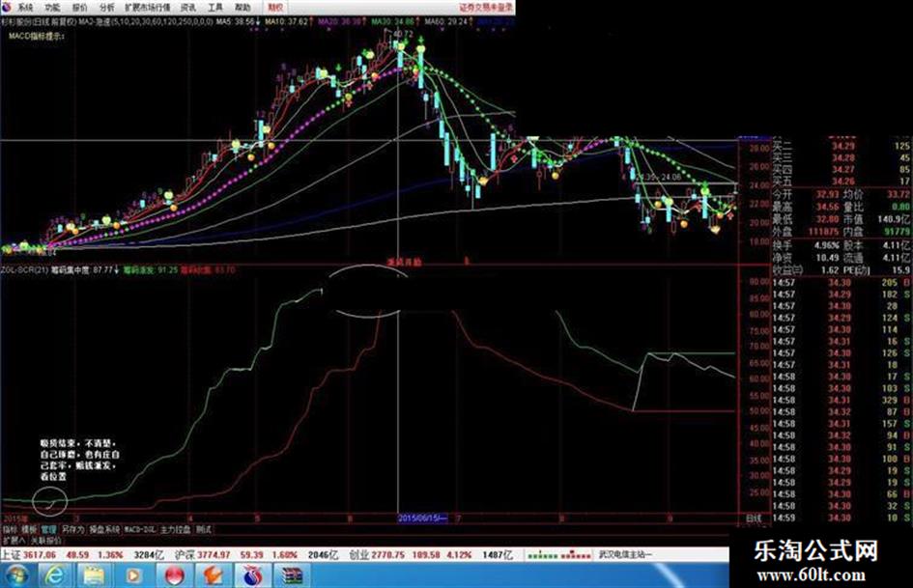Viewport: 913px width, 588px height.
Task: Open the Windows Start menu
Action: [x=15, y=575]
